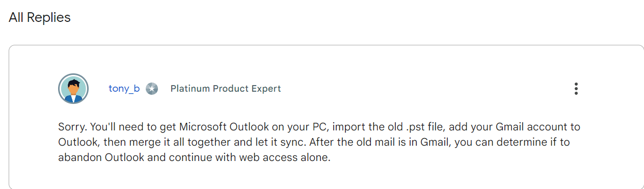Image resolution: width=644 pixels, height=189 pixels.
Task: Click the words Gmail account in the reply
Action: (x=538, y=127)
